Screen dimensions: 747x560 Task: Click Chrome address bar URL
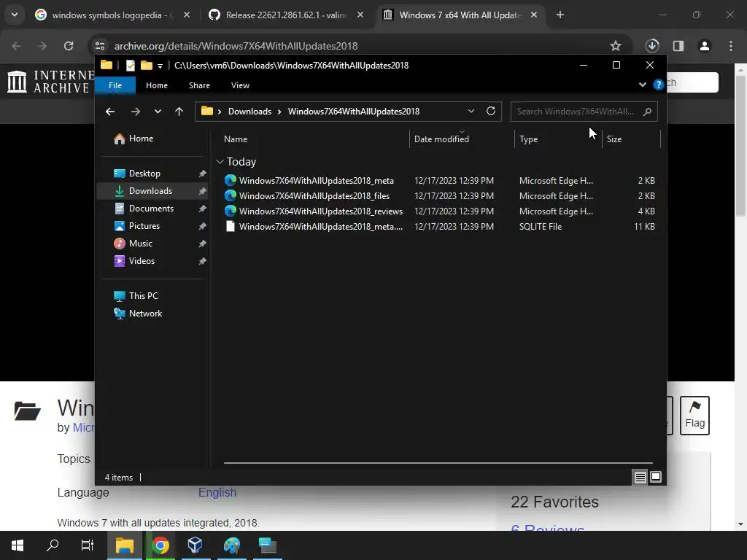coord(236,46)
